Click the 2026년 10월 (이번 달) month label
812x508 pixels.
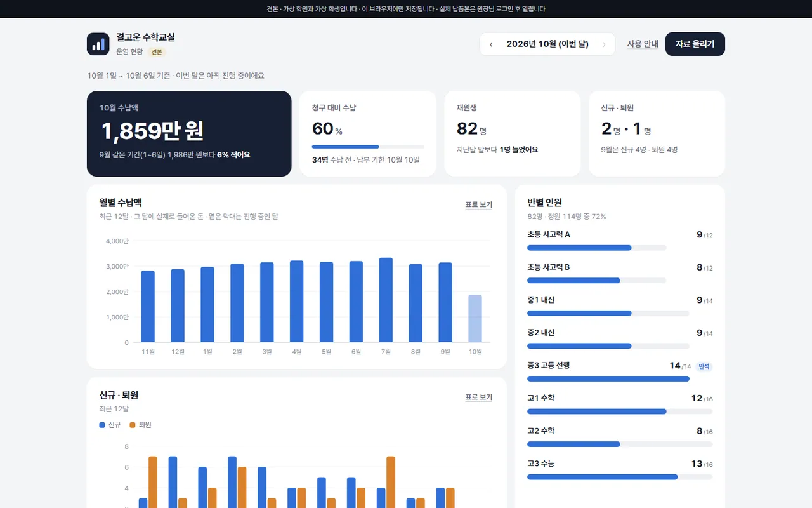coord(547,44)
